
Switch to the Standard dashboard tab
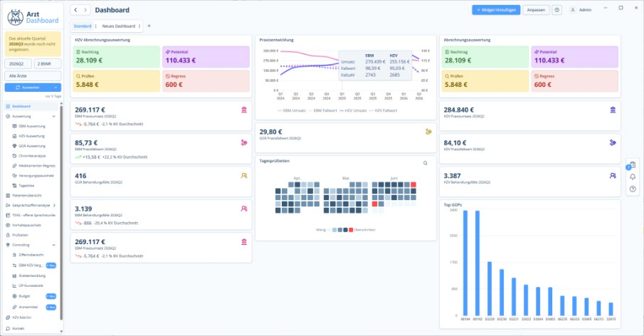(x=83, y=26)
